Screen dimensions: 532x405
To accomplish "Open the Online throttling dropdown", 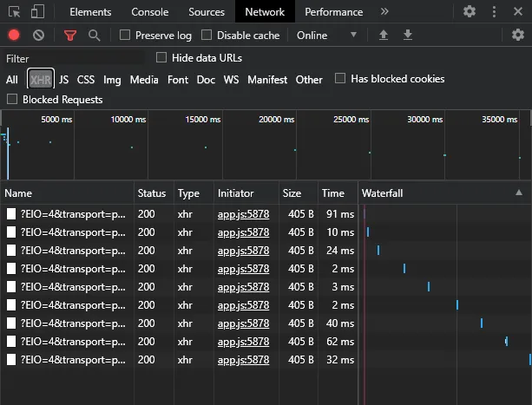I will (x=327, y=36).
